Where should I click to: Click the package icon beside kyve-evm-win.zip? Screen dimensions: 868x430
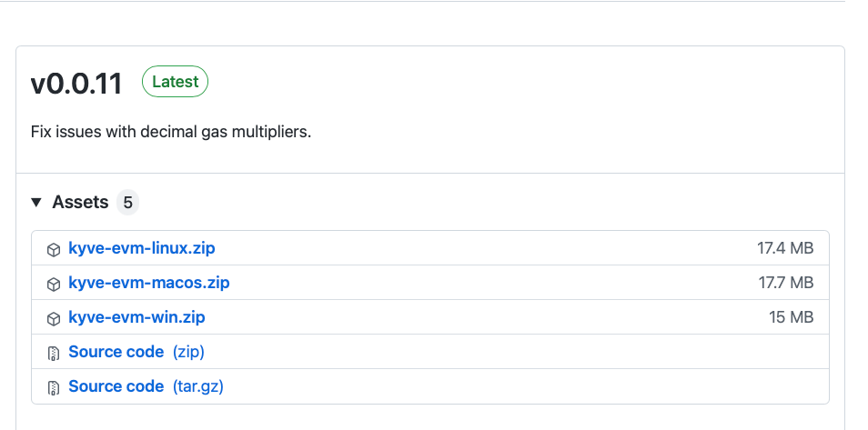tap(54, 318)
